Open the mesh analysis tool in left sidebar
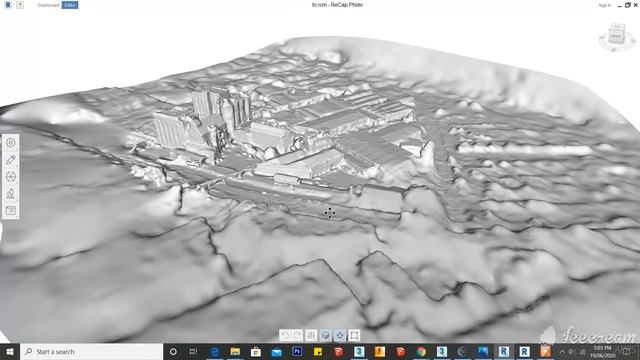The height and width of the screenshot is (360, 640). [x=11, y=177]
